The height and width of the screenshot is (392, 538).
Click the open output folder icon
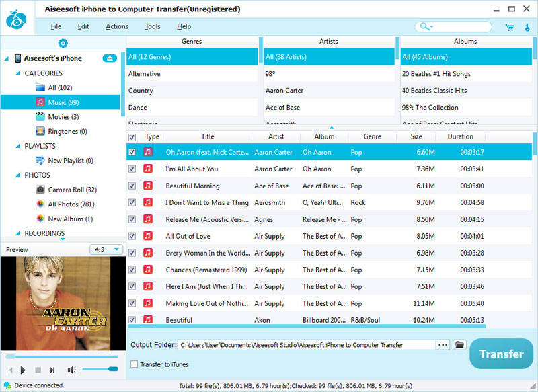click(459, 344)
